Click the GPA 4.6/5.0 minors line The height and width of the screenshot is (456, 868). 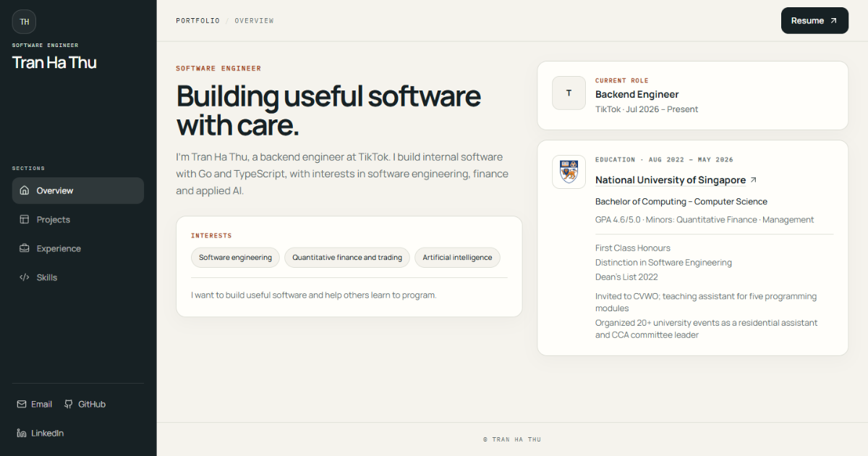705,219
